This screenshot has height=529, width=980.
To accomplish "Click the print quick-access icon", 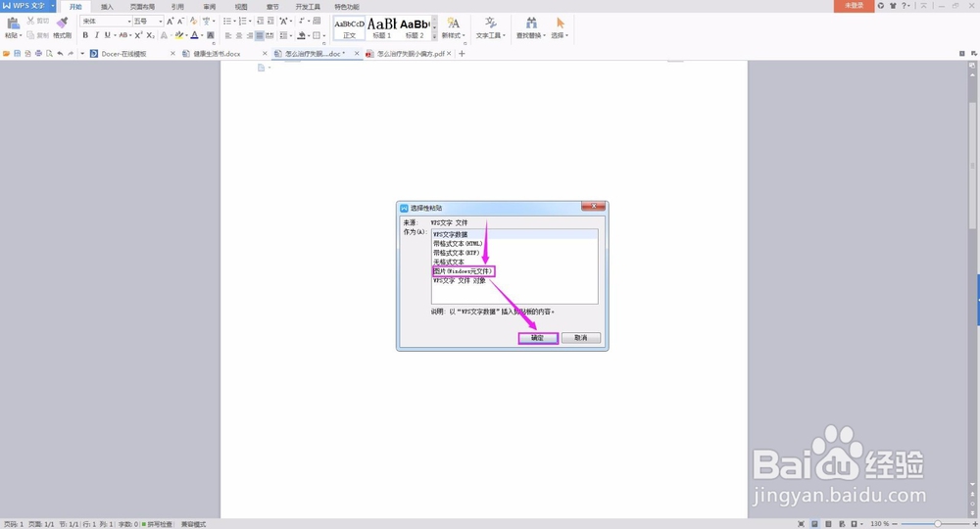I will click(38, 54).
